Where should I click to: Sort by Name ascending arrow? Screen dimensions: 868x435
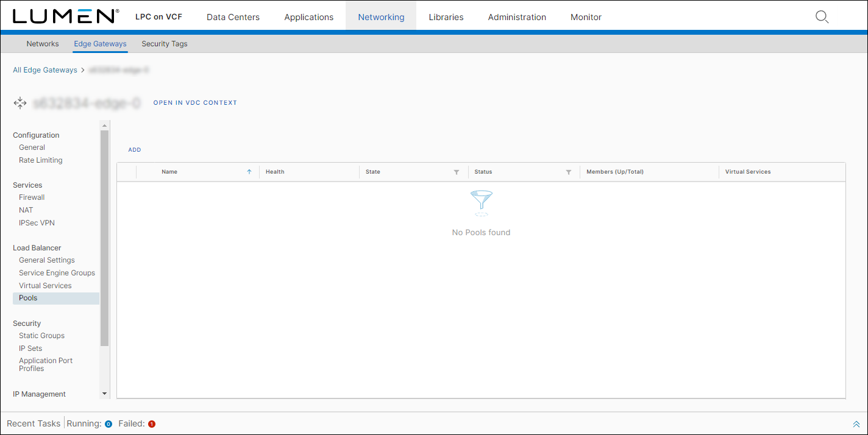coord(249,172)
